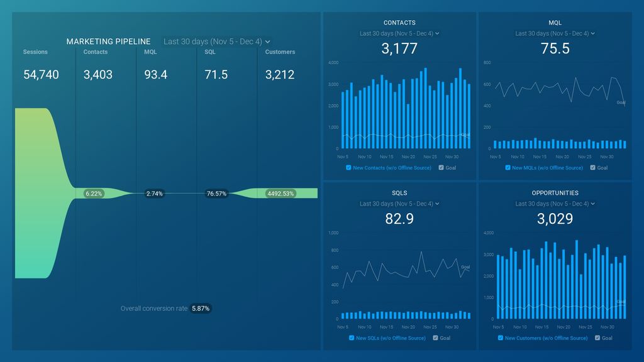Image resolution: width=644 pixels, height=362 pixels.
Task: Select the Customers metric value 3,212
Action: [279, 75]
